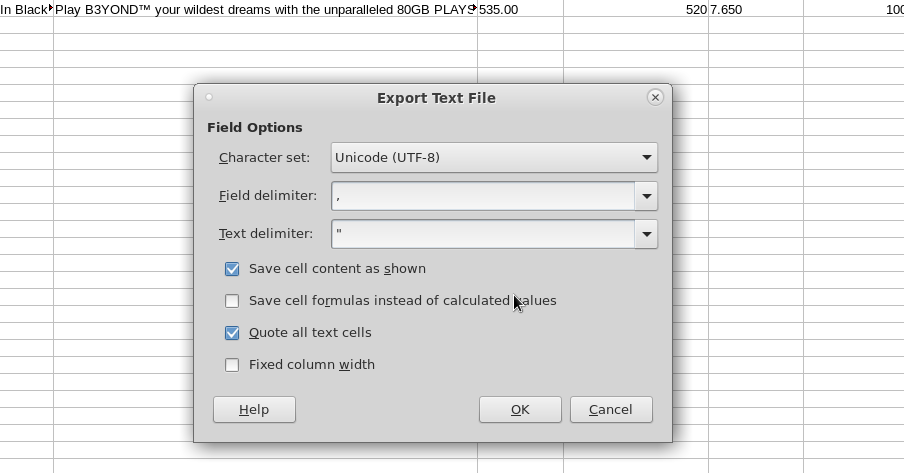Disable Quote all text cells
This screenshot has width=904, height=473.
232,333
